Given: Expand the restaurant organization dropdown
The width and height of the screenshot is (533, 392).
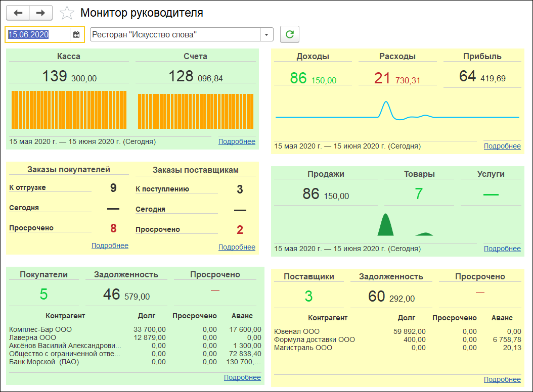Looking at the screenshot, I should [x=266, y=34].
